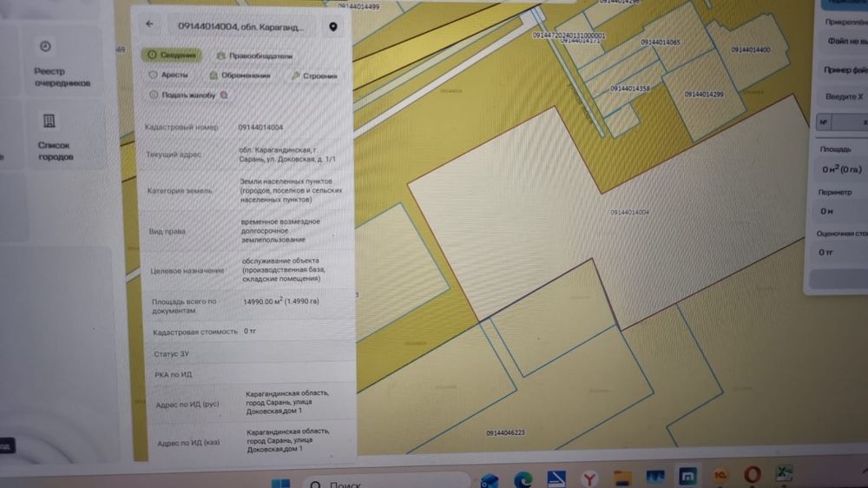Select the current address text Доковская д. 1/1
Screen dimensions: 868x488
point(287,155)
